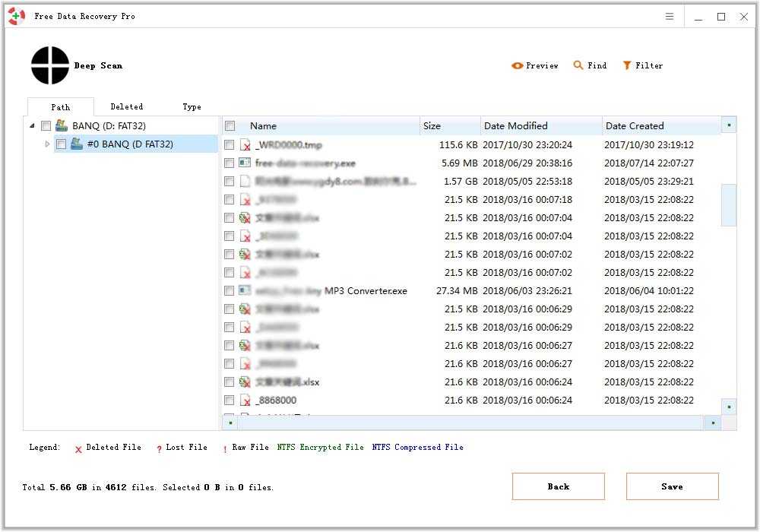The image size is (760, 532).
Task: Toggle the select-all checkbox in Name header
Action: pos(230,126)
